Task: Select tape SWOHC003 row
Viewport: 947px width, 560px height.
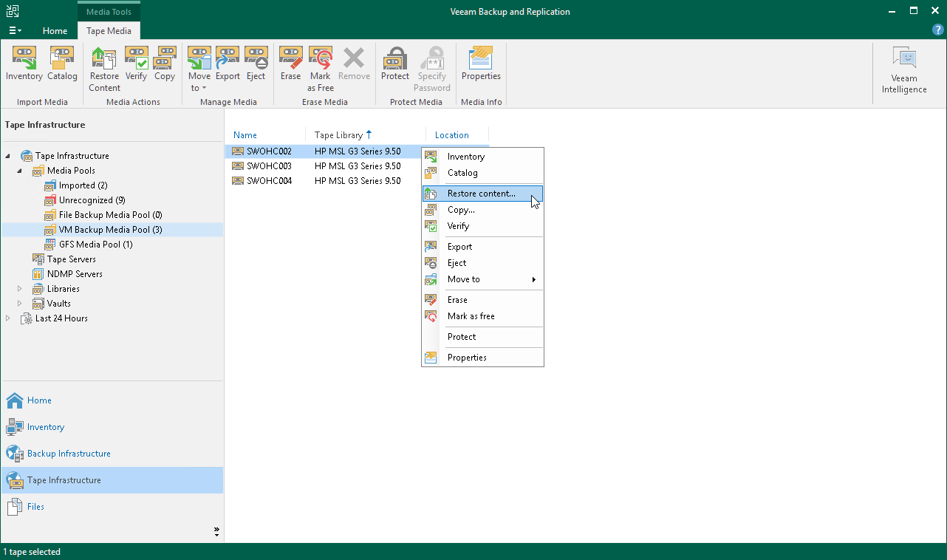Action: tap(356, 166)
